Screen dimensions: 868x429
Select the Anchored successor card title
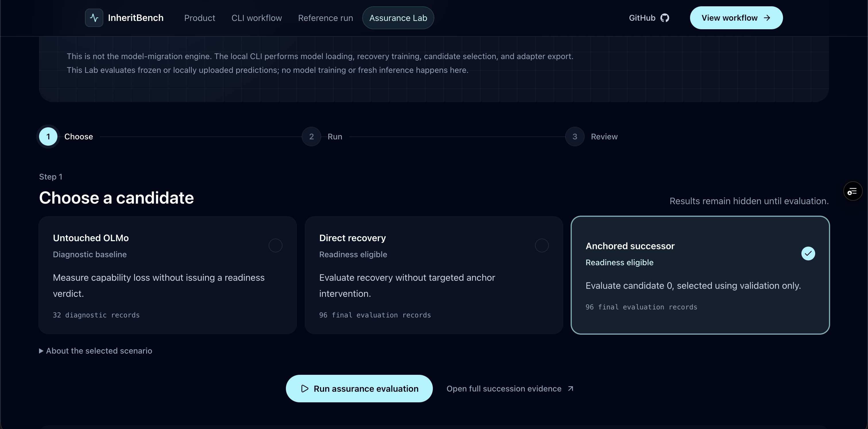(x=630, y=246)
